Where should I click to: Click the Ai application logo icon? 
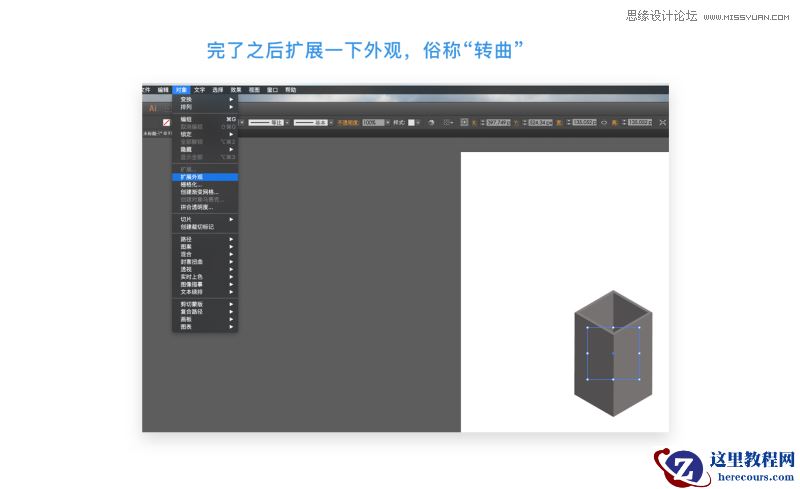pos(153,107)
